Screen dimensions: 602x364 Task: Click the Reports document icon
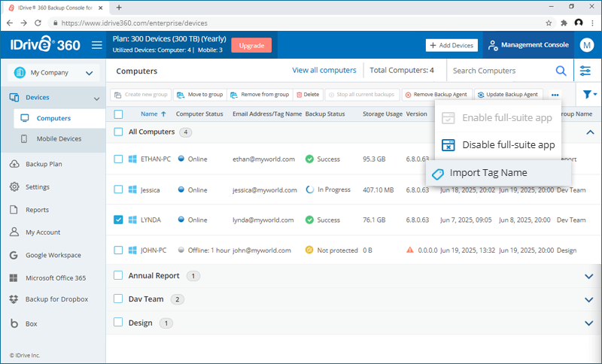tap(14, 209)
